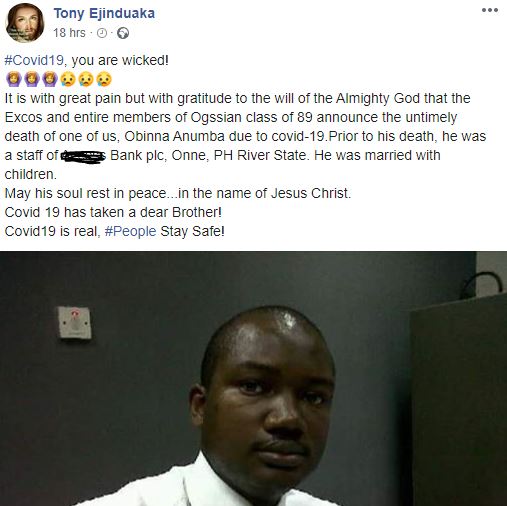
Task: Open the Tony Ejinduaka author name link
Action: (104, 13)
